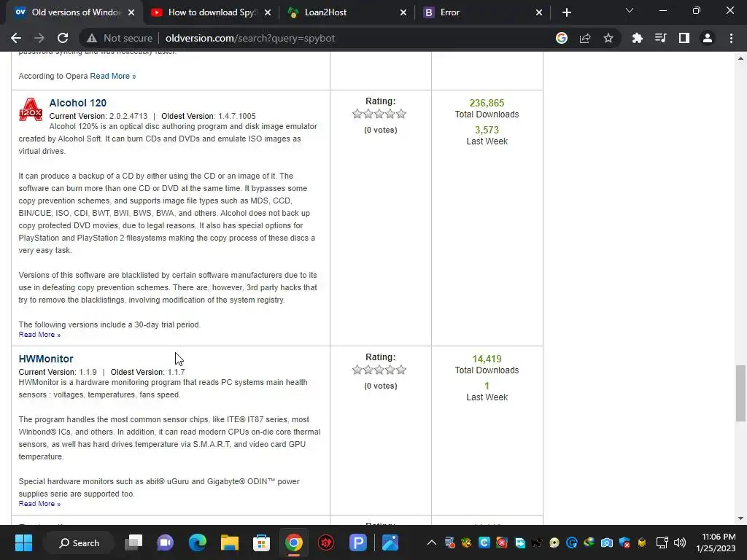
Task: Open Microsoft Store from taskbar
Action: pos(261,542)
